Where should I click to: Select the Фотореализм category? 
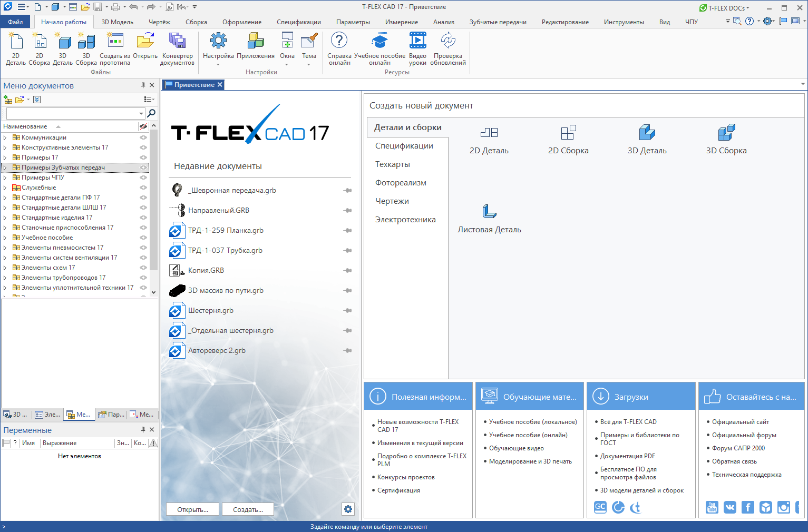click(x=401, y=183)
